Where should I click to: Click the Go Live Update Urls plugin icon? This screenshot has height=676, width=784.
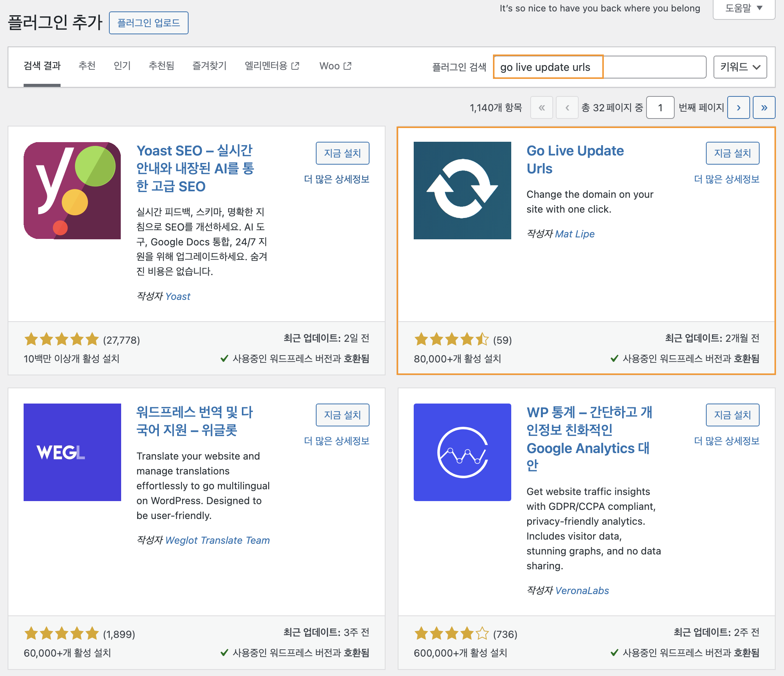click(462, 191)
